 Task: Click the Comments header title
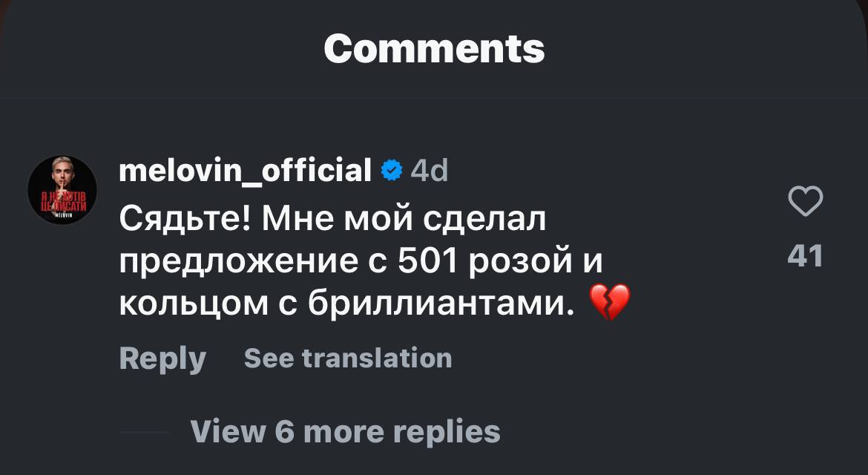434,49
